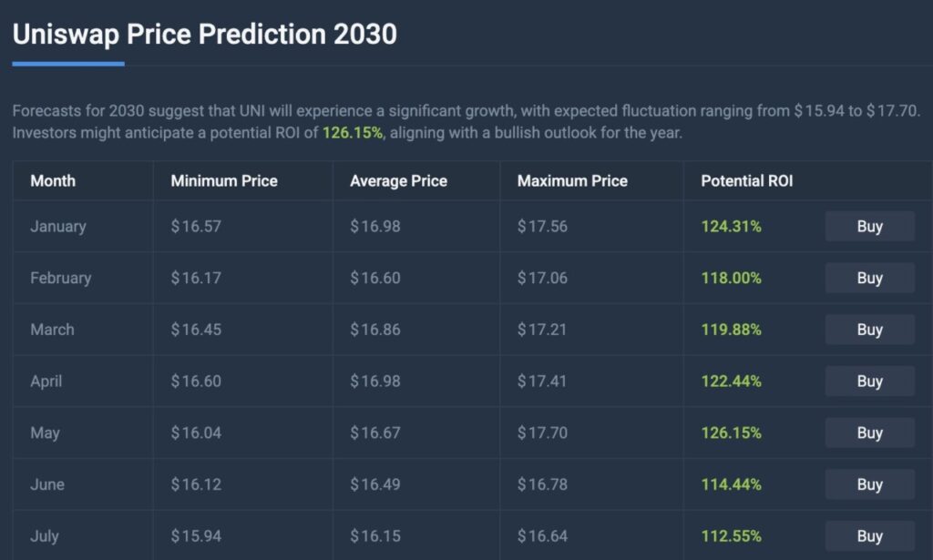
Task: Click the Buy button for January
Action: [x=869, y=226]
